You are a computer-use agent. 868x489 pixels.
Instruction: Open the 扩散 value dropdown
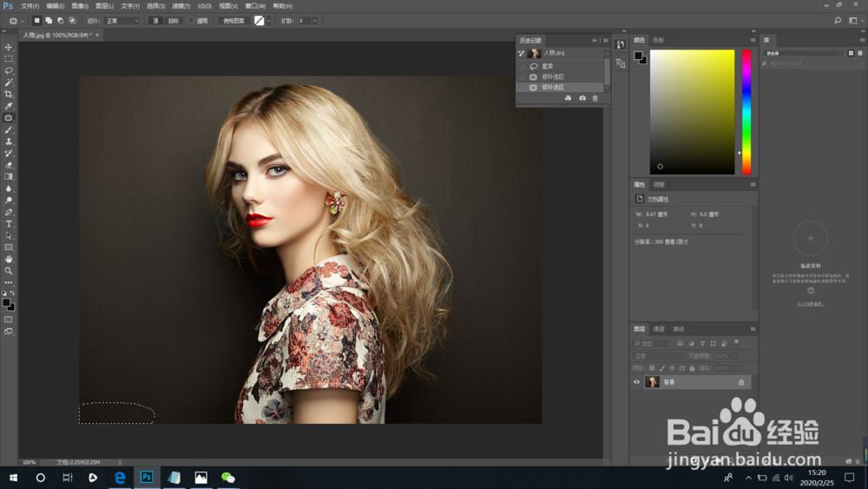315,21
